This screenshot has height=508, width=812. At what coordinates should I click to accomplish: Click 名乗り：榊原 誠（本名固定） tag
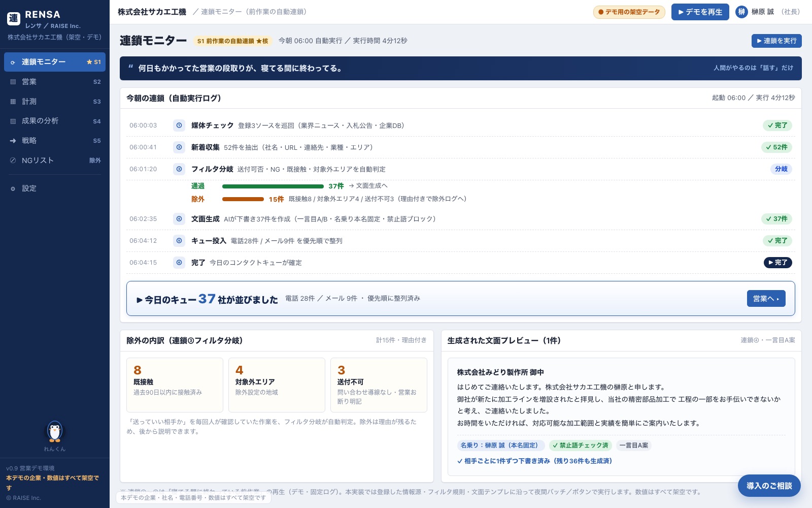(500, 446)
